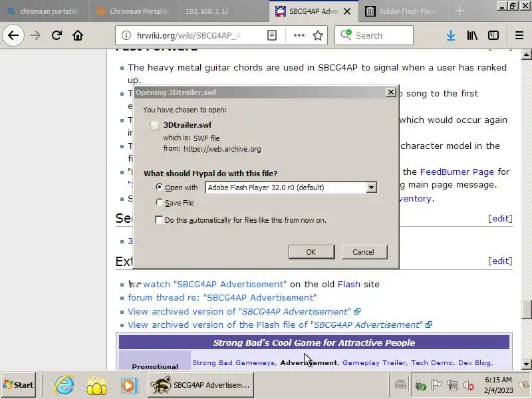Switch to the Adobe Flash Player tab

point(403,11)
